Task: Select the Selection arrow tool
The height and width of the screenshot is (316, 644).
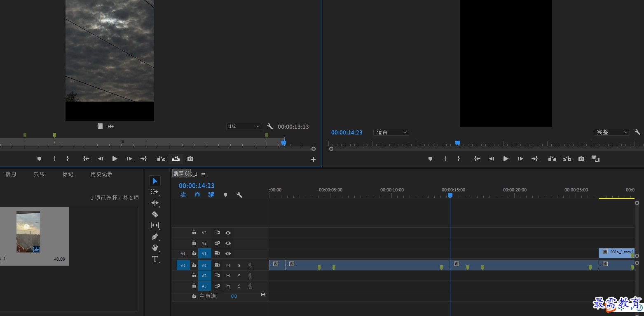Action: coord(155,181)
